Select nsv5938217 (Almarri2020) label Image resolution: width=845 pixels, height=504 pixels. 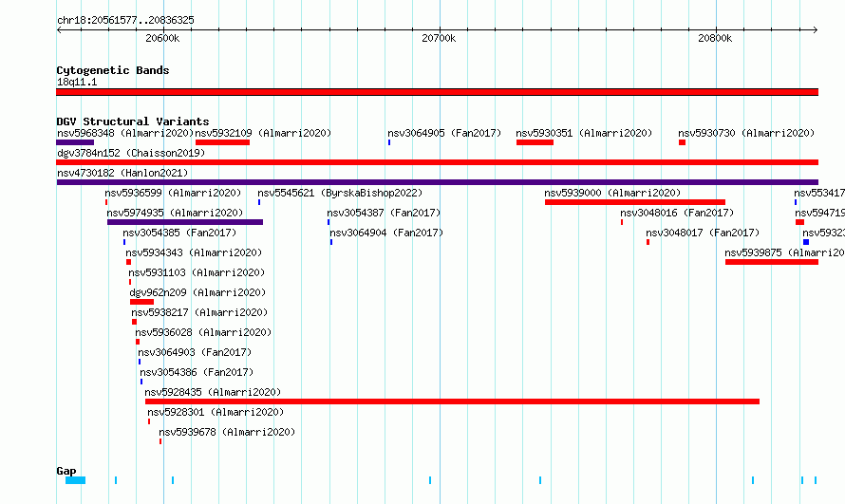click(x=199, y=312)
